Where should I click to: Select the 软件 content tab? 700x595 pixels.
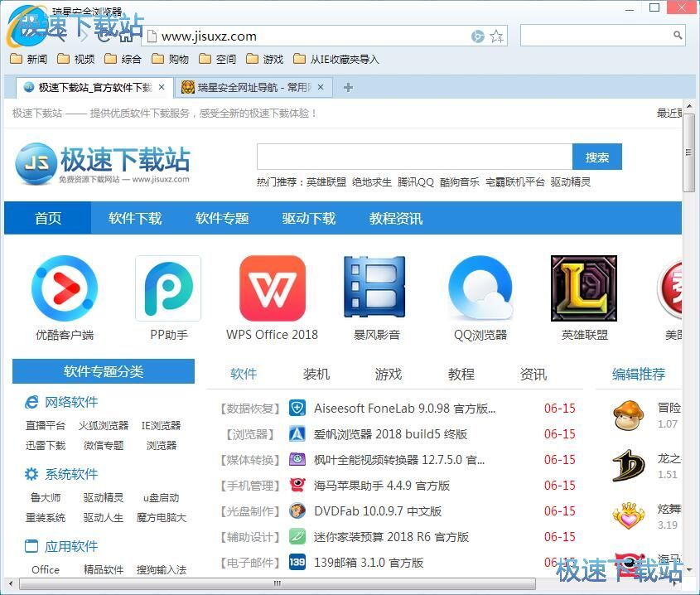(x=244, y=374)
